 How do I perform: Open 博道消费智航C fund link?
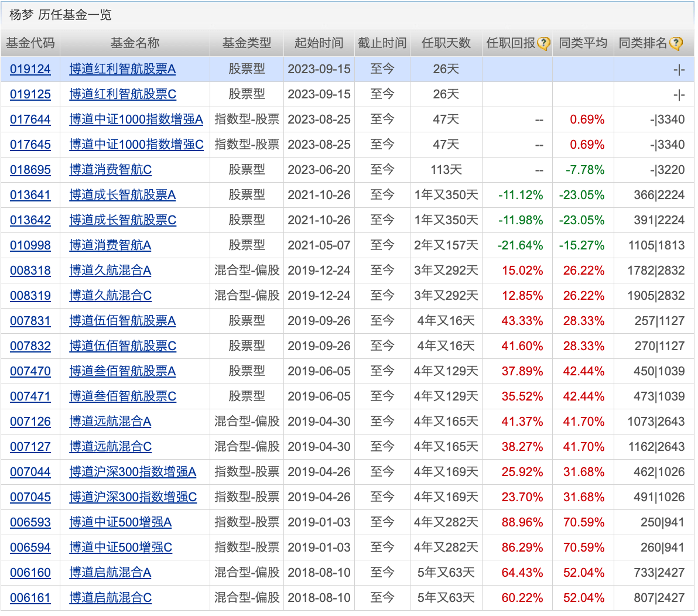click(x=110, y=170)
